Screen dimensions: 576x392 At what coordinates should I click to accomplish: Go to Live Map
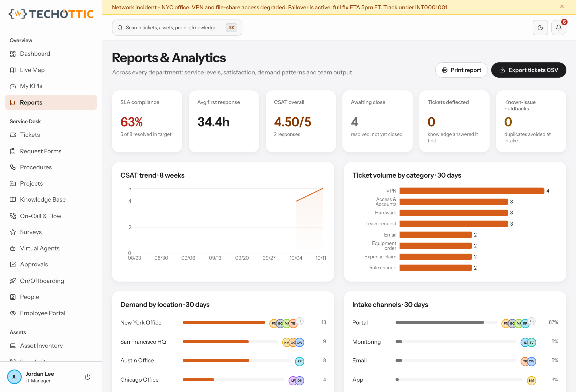(x=51, y=70)
